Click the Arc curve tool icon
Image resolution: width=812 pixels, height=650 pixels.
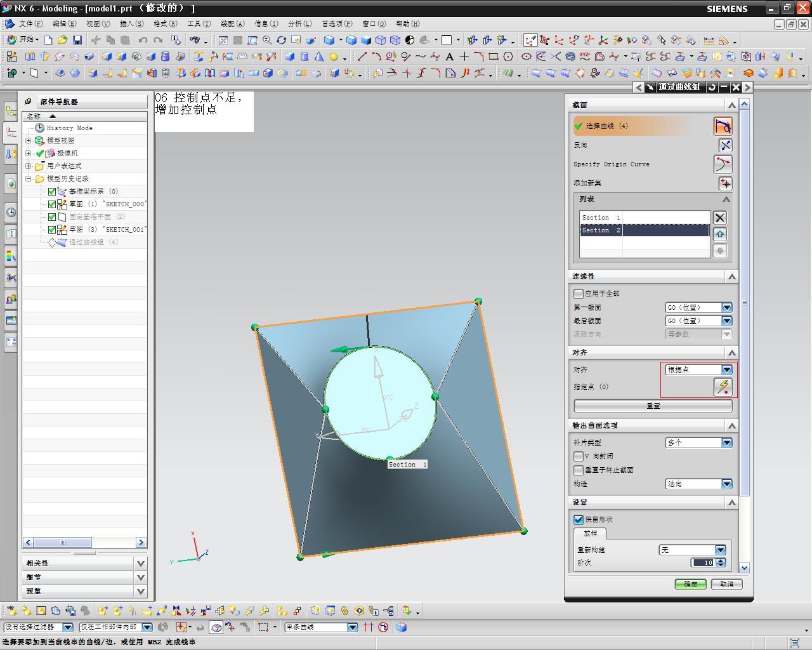(377, 56)
